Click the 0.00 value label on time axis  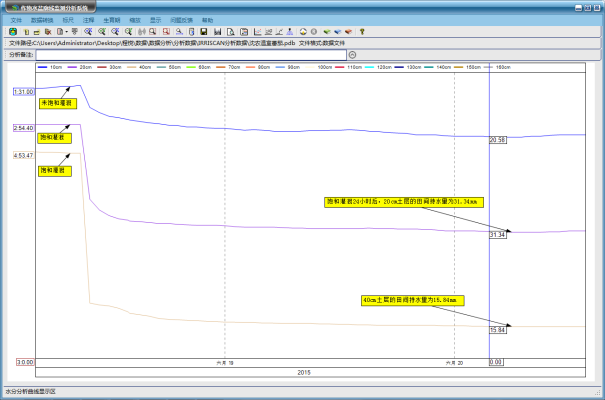click(496, 362)
